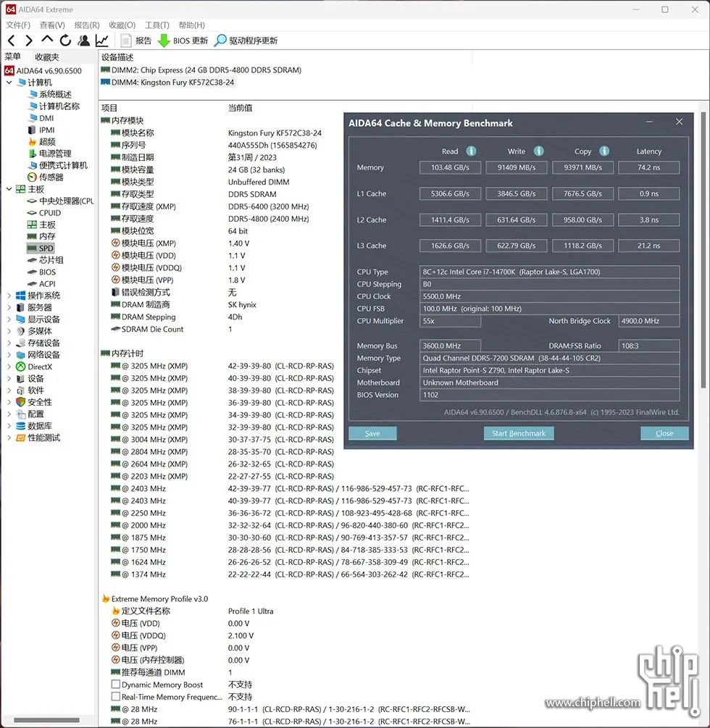Expand the 操作系统 tree node

pyautogui.click(x=9, y=296)
